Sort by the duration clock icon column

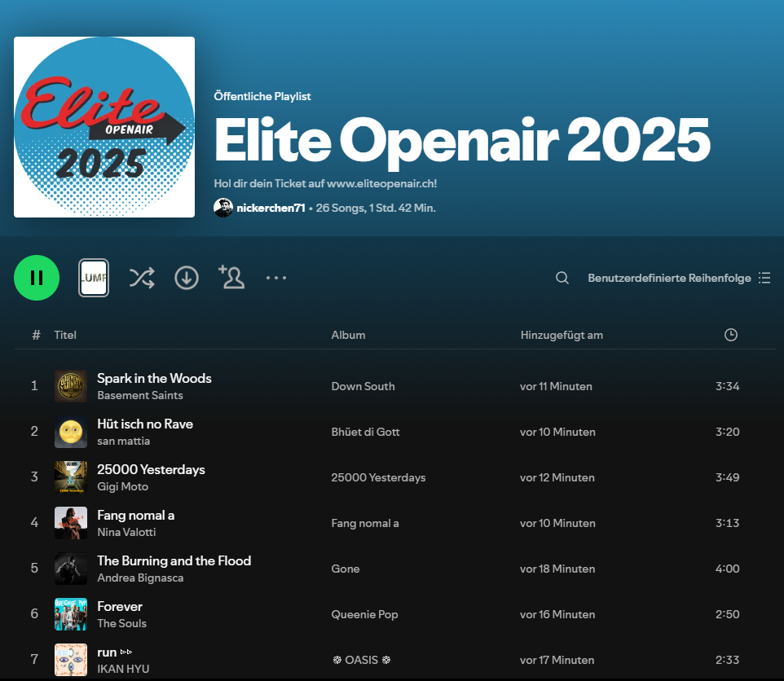click(x=731, y=335)
